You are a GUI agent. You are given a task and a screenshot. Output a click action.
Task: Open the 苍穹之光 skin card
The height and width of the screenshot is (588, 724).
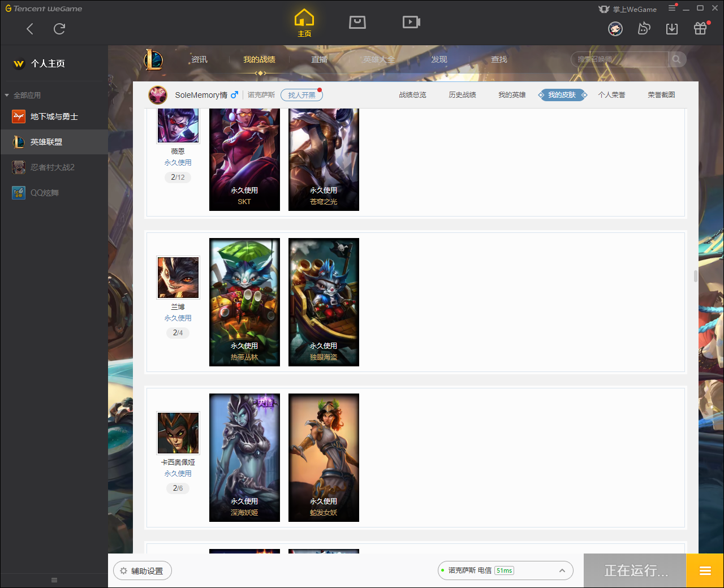324,159
